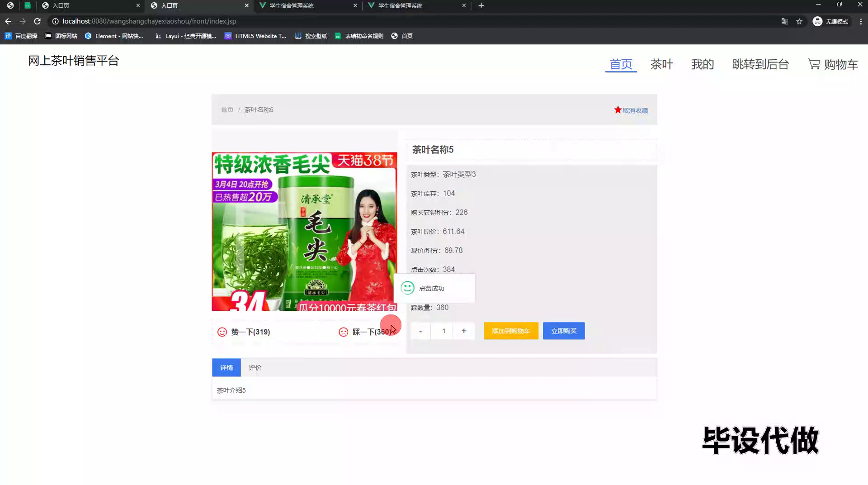The width and height of the screenshot is (868, 485).
Task: Switch to second 学生宿舍管理系统 tab
Action: 416,5
